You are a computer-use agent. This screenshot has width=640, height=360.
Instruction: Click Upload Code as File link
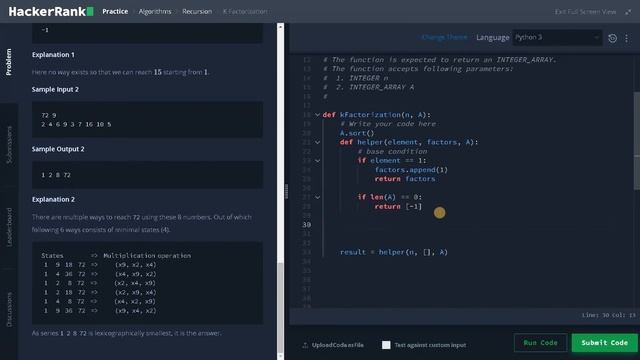coord(338,345)
